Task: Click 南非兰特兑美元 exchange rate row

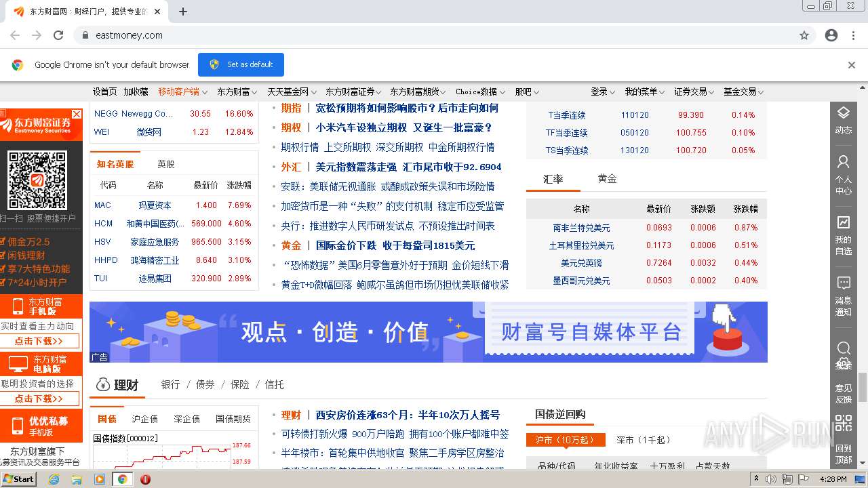Action: click(x=646, y=228)
